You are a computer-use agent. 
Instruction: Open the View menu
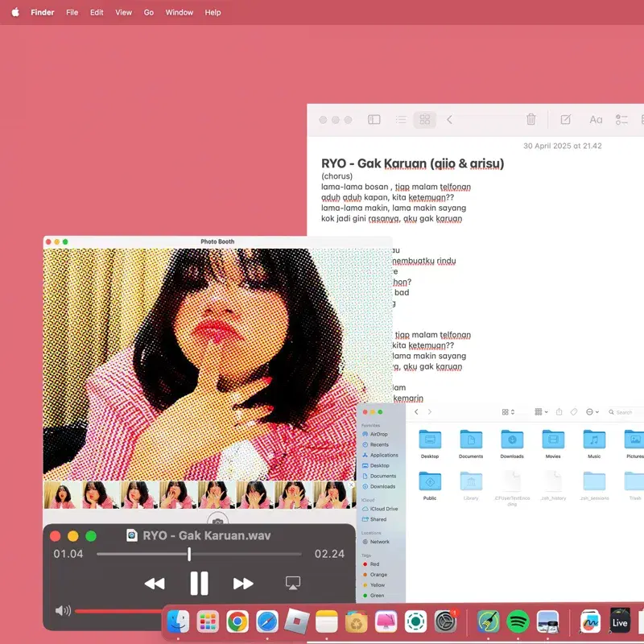click(123, 12)
